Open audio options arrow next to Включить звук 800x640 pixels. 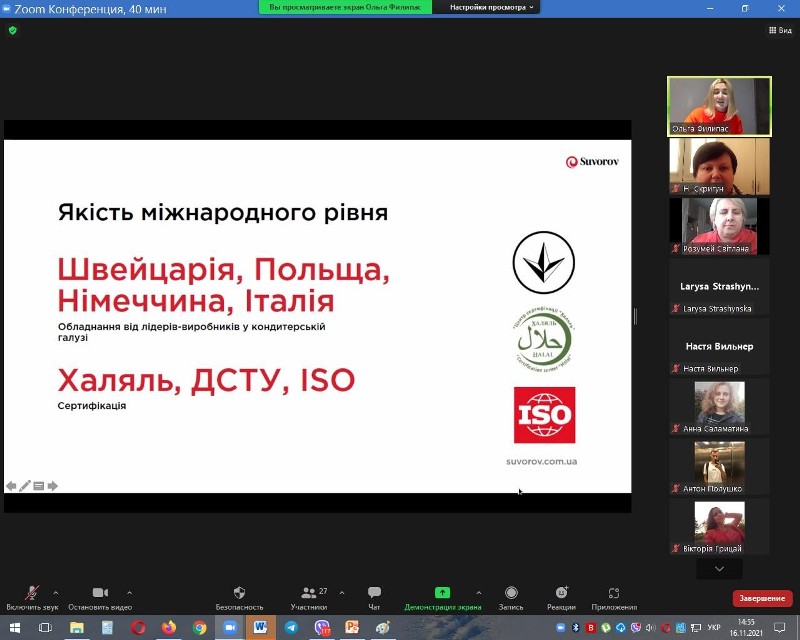coord(56,593)
